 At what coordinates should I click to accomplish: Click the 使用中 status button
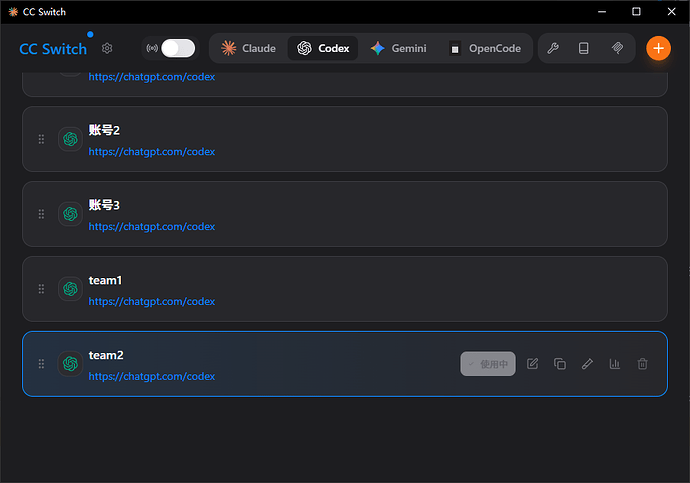tap(488, 364)
